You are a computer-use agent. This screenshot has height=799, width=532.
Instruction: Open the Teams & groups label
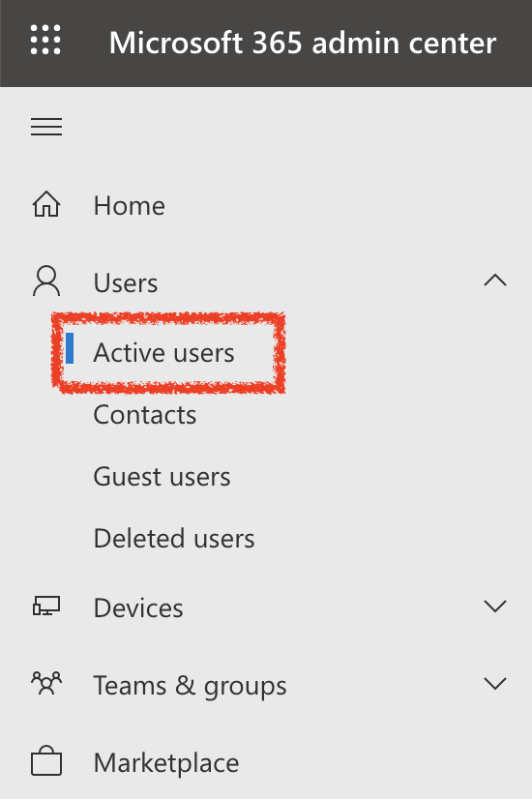(x=191, y=686)
